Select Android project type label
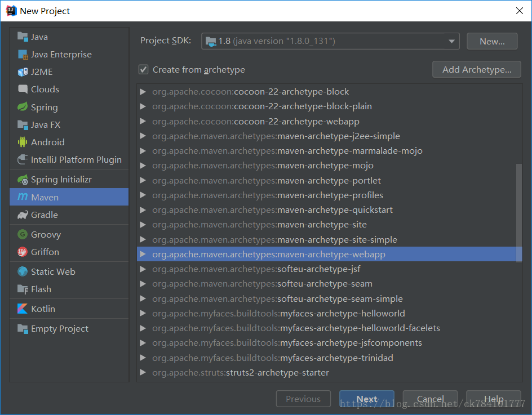 (48, 142)
